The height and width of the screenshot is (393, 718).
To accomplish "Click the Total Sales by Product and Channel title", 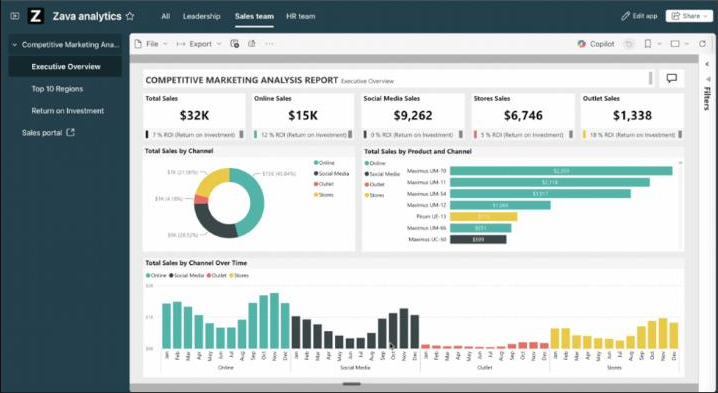I will click(x=418, y=152).
